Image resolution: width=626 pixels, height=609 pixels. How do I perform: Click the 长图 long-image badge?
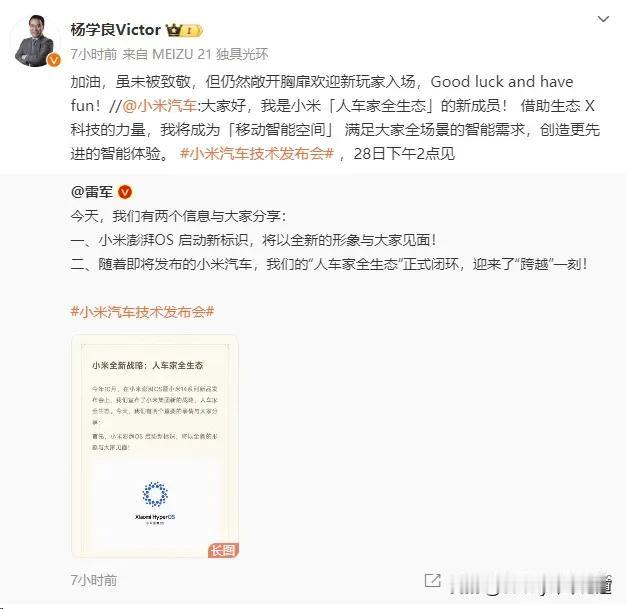click(223, 550)
